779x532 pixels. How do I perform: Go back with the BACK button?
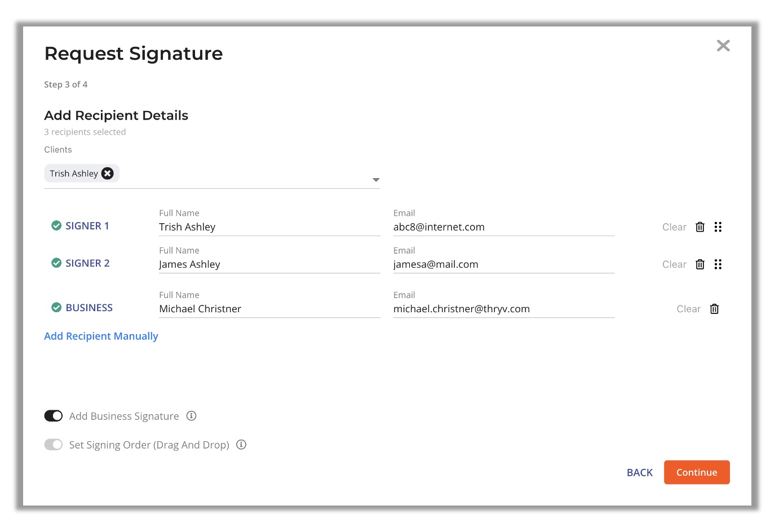(x=640, y=472)
